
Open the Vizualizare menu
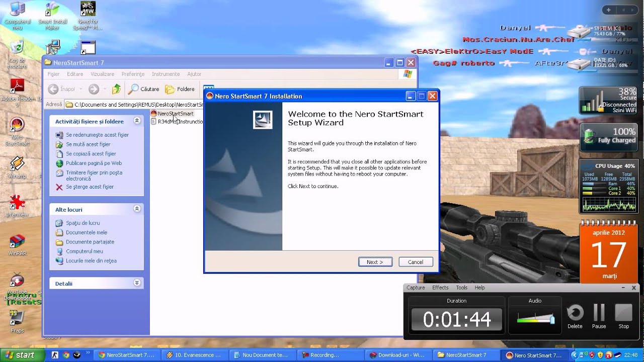[102, 74]
